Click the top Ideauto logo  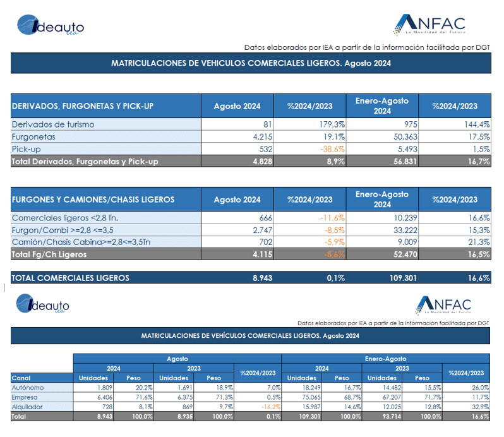(51, 25)
